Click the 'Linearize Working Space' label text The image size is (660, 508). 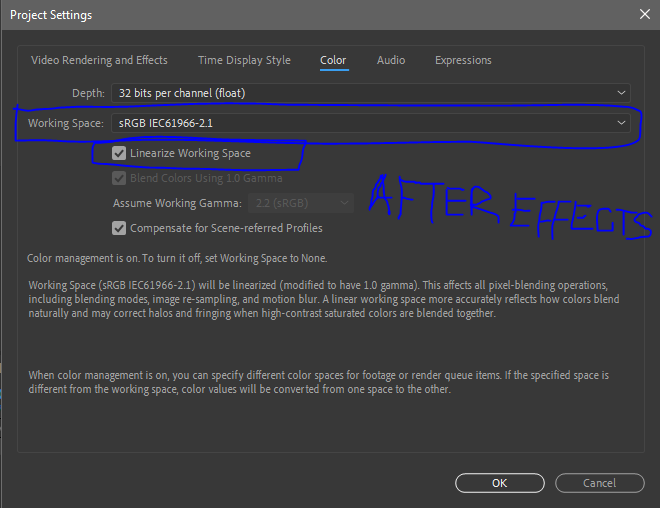(x=190, y=153)
